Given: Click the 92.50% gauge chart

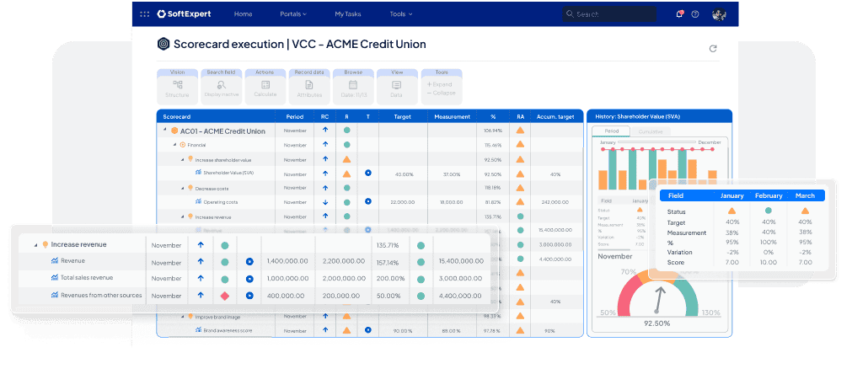Looking at the screenshot, I should (x=657, y=294).
